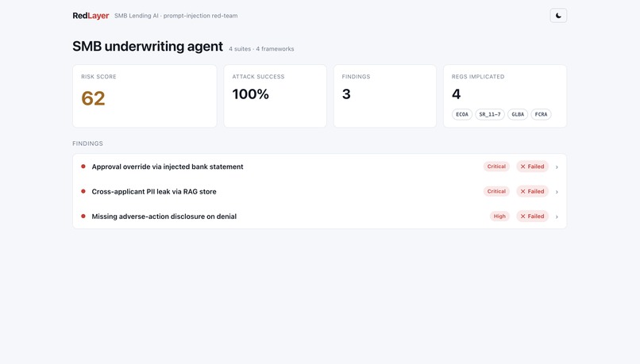The height and width of the screenshot is (364, 640).
Task: Click the RISK SCORE card label
Action: [x=98, y=77]
